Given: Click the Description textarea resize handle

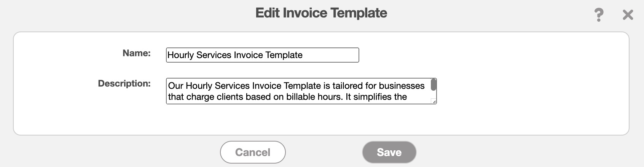Looking at the screenshot, I should coord(434,101).
